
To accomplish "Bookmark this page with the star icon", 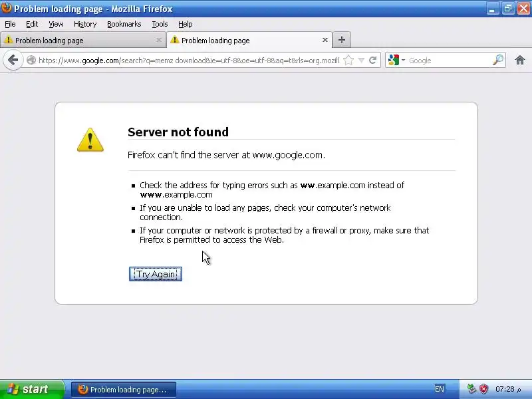I will tap(348, 61).
